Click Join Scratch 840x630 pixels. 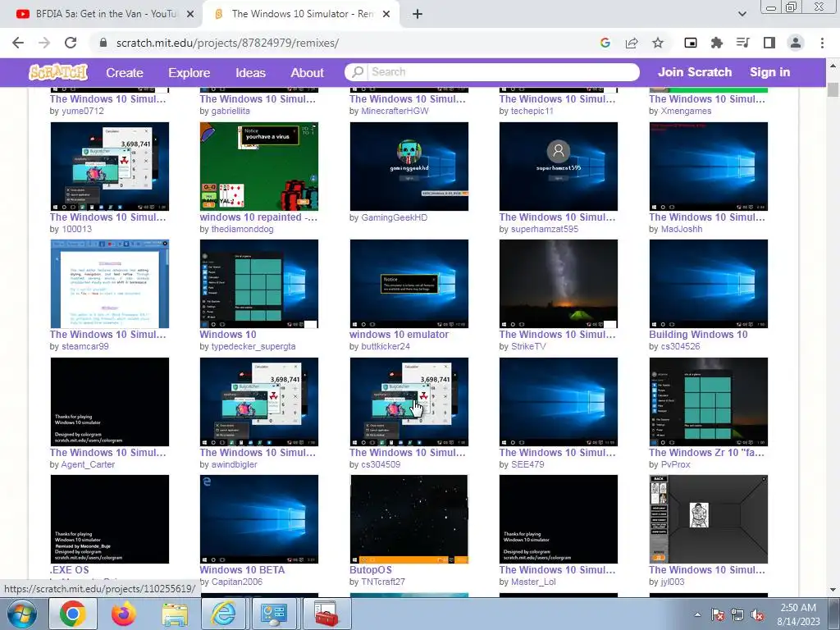click(x=694, y=72)
